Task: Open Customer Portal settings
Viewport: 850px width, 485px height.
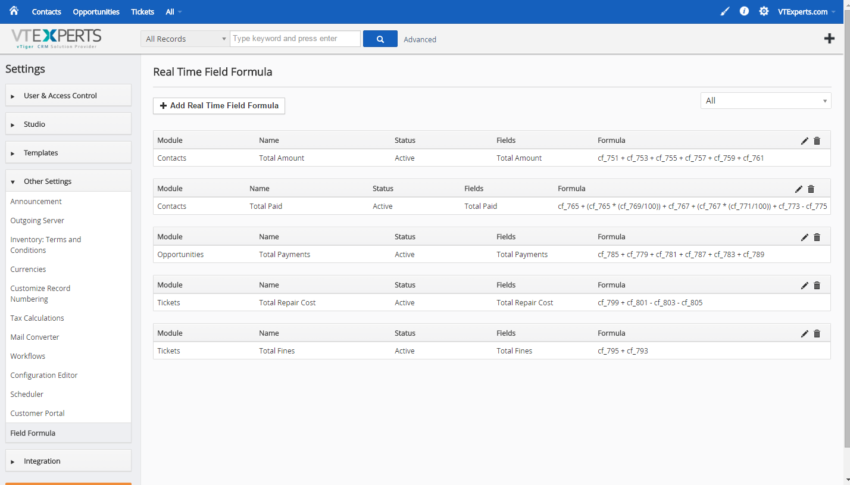Action: tap(37, 413)
